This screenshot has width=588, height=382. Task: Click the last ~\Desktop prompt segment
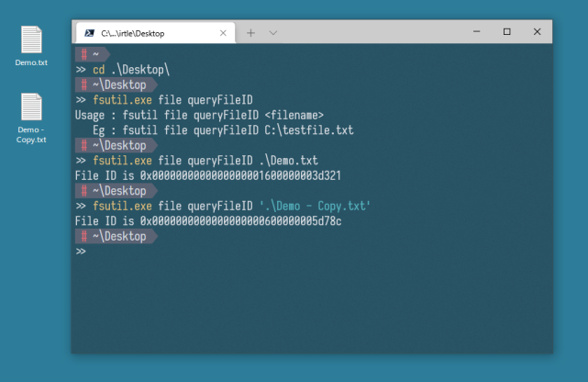[x=116, y=236]
